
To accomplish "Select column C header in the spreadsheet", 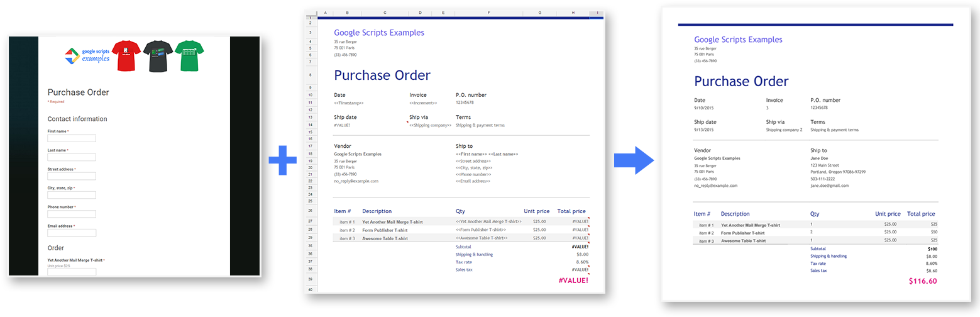I will coord(383,13).
